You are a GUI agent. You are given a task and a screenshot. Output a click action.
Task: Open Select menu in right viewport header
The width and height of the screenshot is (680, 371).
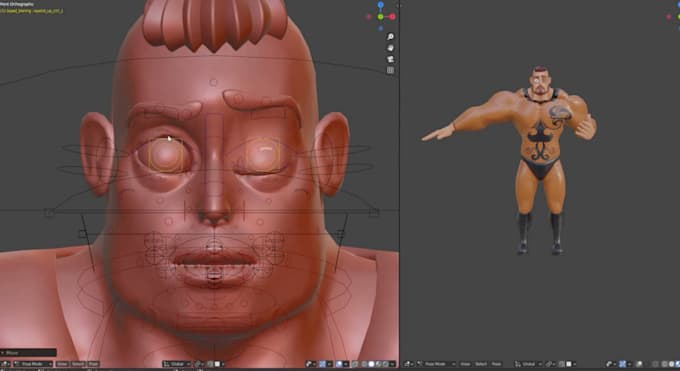point(481,364)
